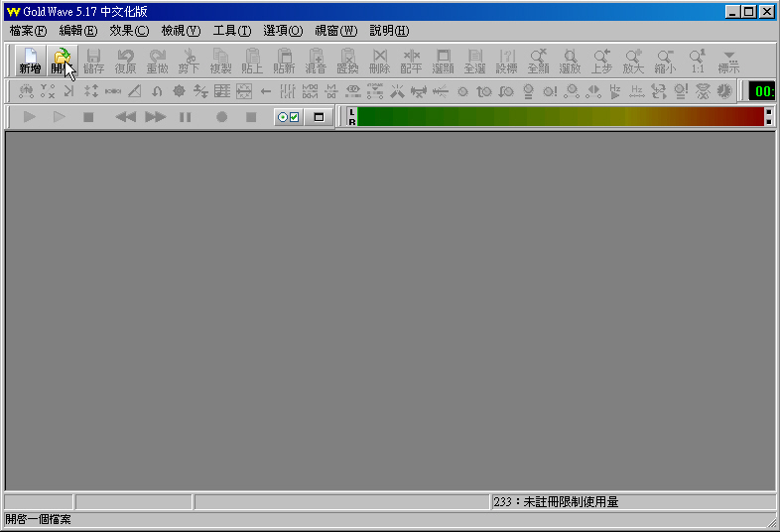Toggle the top small square beside level meter
The height and width of the screenshot is (532, 780).
(768, 111)
